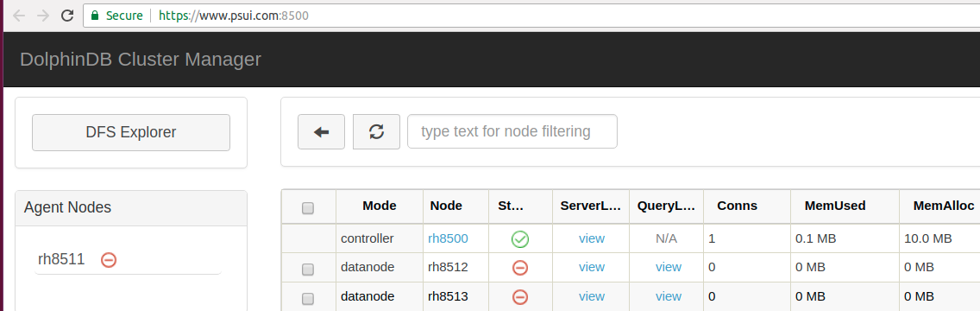The width and height of the screenshot is (980, 311).
Task: Select the rh8511 agent node
Action: point(60,259)
